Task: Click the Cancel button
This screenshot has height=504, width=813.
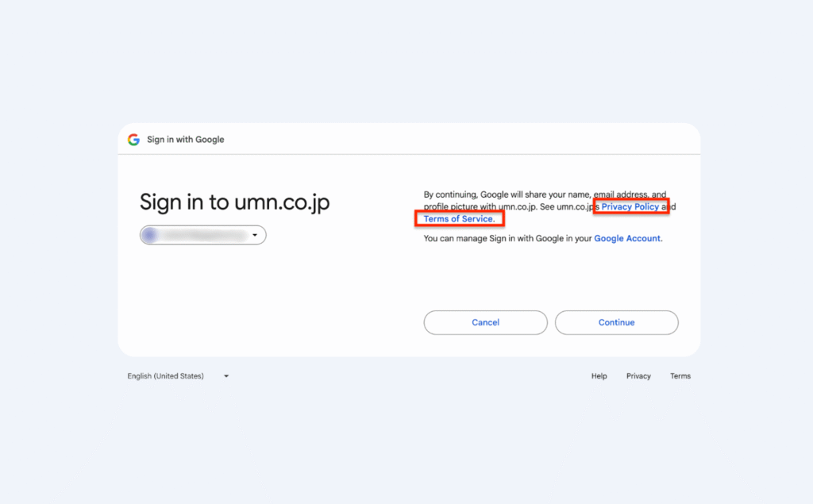Action: pyautogui.click(x=485, y=322)
